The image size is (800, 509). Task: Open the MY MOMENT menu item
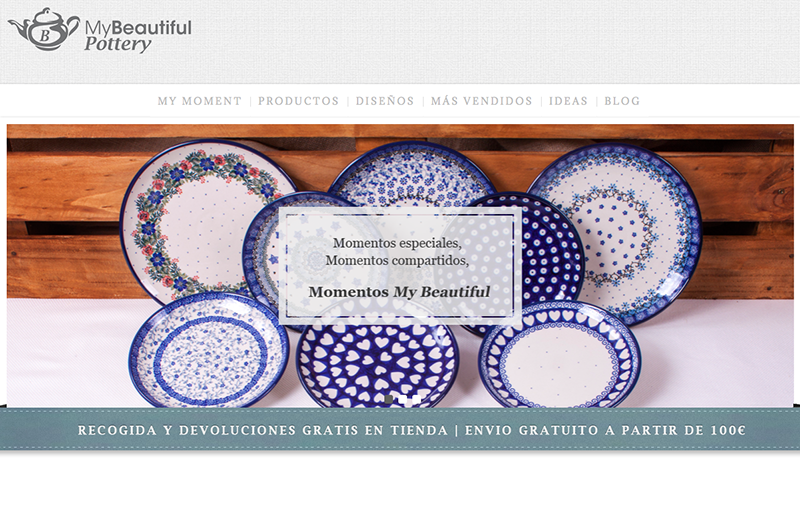click(x=199, y=101)
